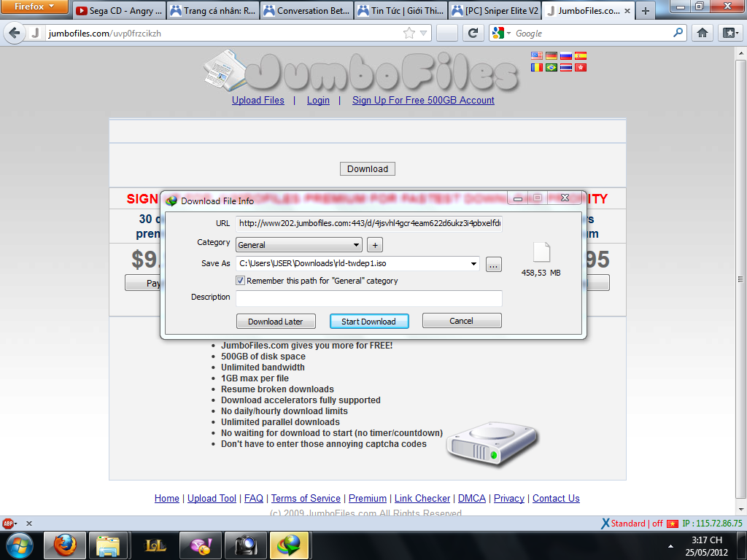
Task: Click the search magnifier in the Google box
Action: click(x=678, y=33)
